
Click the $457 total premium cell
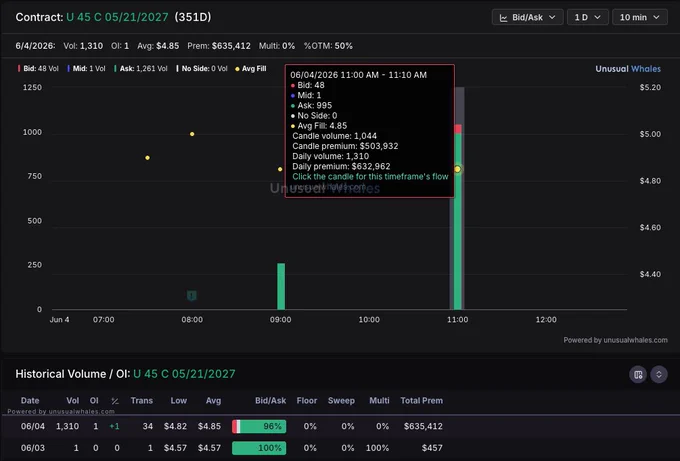tap(432, 448)
